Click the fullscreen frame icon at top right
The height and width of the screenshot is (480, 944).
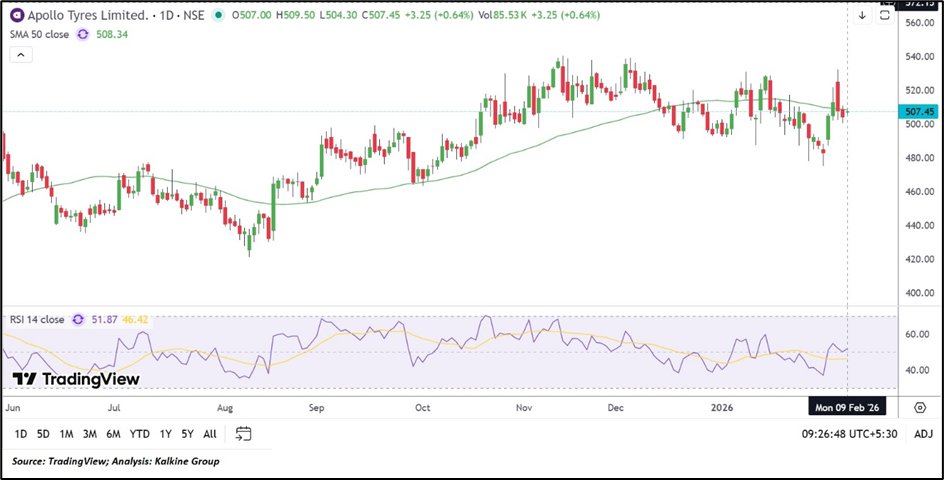pos(885,16)
